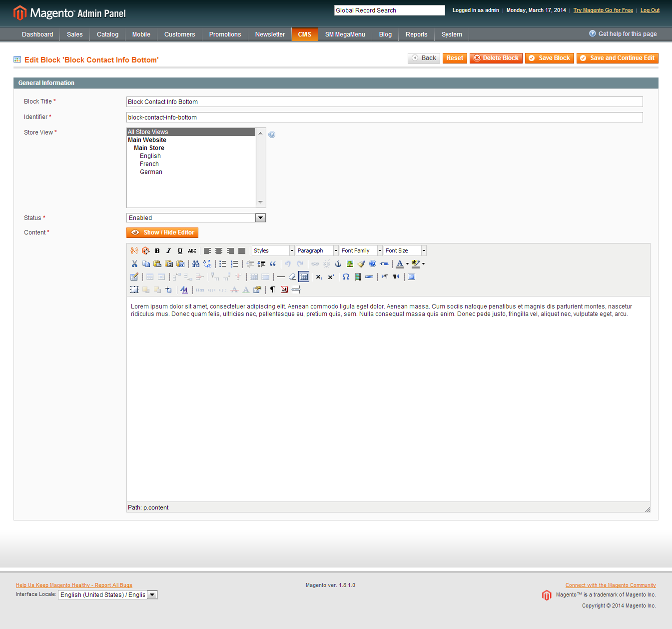Align text center in editor
Screen dimensions: 672x629
pyautogui.click(x=218, y=250)
